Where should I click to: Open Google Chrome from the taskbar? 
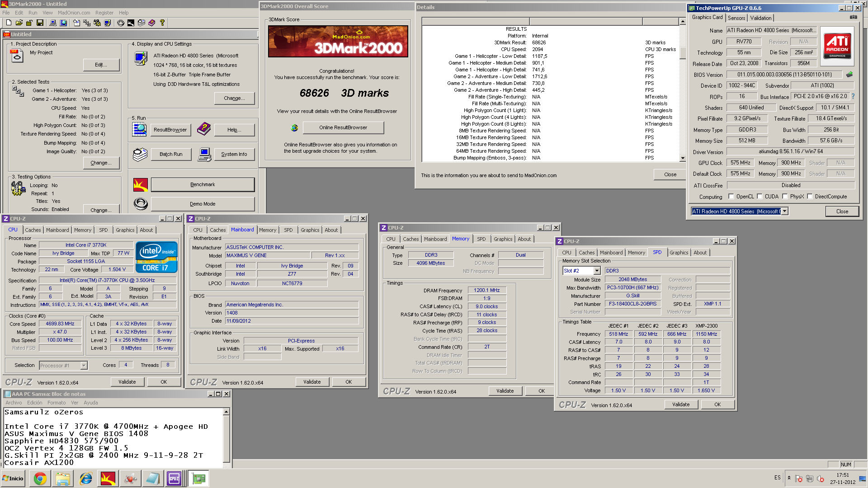(40, 479)
